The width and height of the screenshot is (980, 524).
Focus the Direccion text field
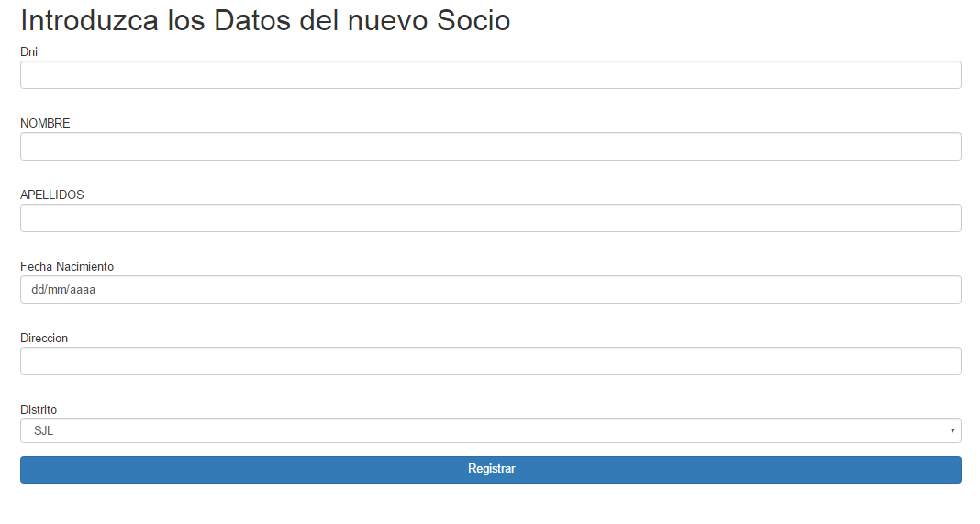coord(491,362)
